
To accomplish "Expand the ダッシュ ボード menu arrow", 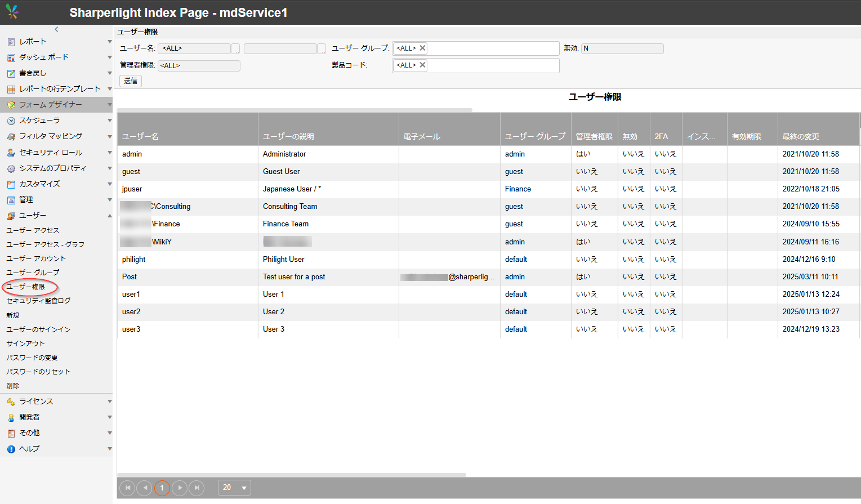I will (x=109, y=57).
